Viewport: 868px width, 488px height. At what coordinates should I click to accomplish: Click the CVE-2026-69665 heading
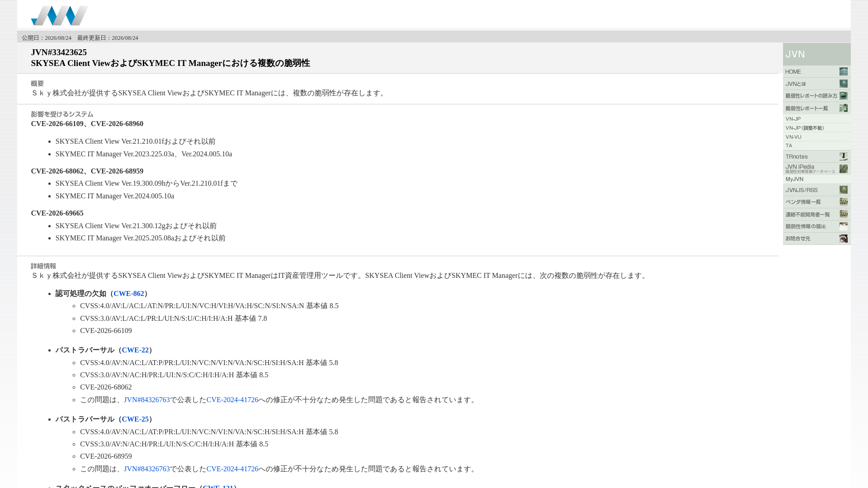pyautogui.click(x=57, y=213)
